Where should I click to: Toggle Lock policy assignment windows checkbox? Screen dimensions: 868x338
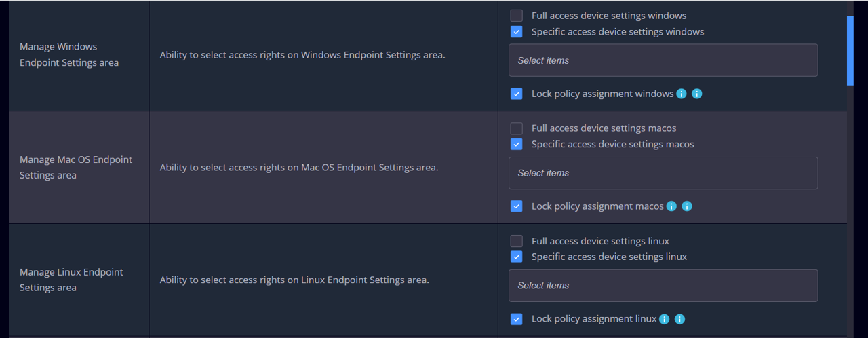tap(517, 94)
